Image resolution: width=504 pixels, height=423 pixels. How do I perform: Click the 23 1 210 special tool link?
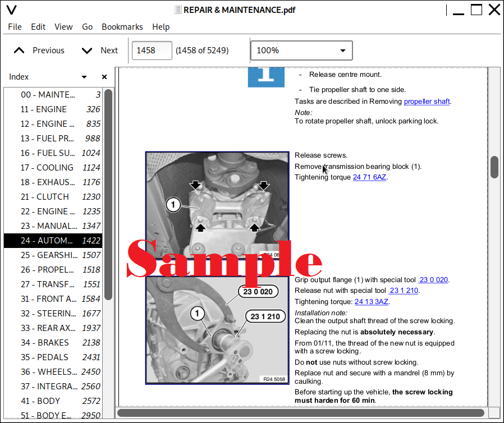(x=404, y=291)
